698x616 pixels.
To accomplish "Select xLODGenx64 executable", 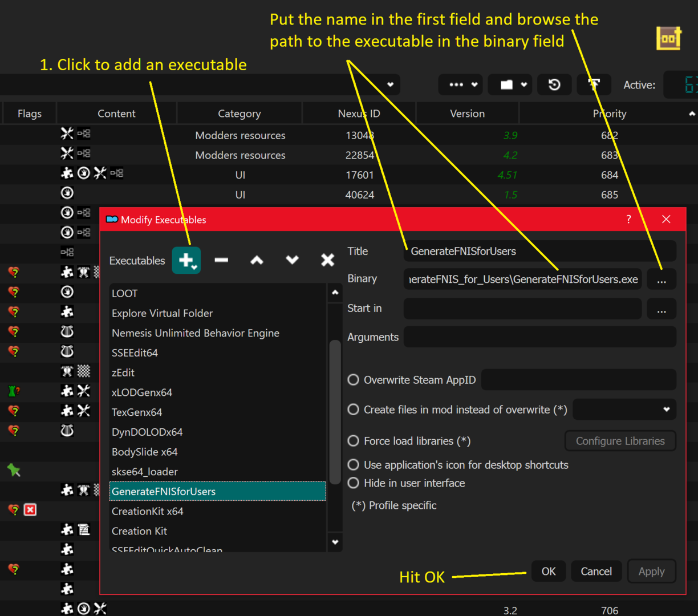I will [218, 392].
